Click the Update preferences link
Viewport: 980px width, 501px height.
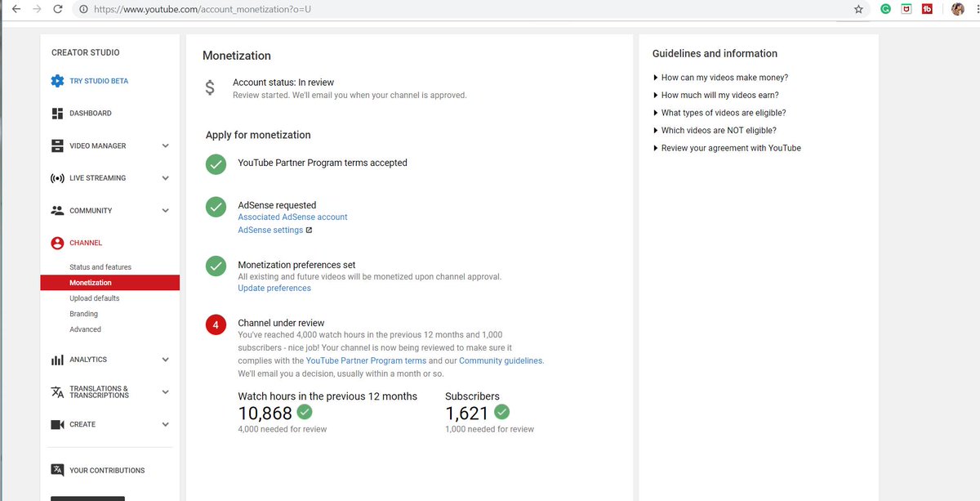[x=274, y=289]
